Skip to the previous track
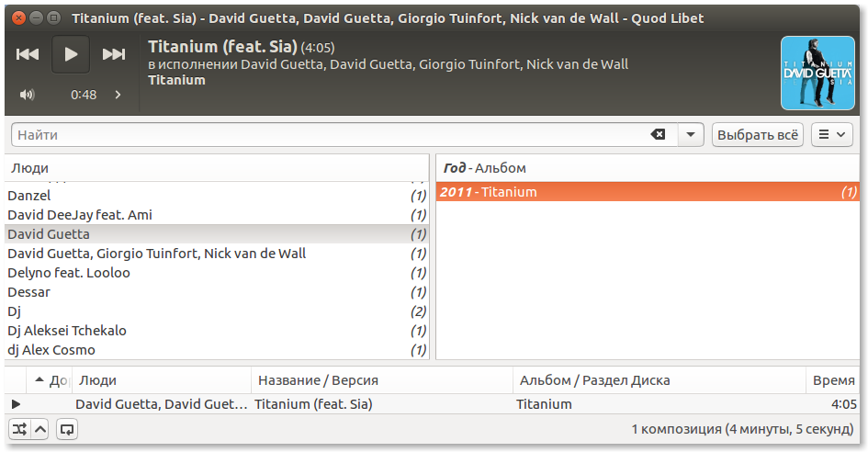The height and width of the screenshot is (452, 868). coord(28,54)
